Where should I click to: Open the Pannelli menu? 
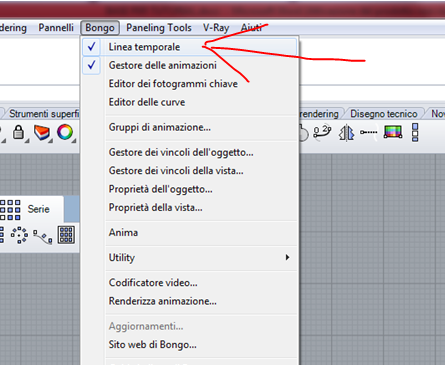click(56, 28)
